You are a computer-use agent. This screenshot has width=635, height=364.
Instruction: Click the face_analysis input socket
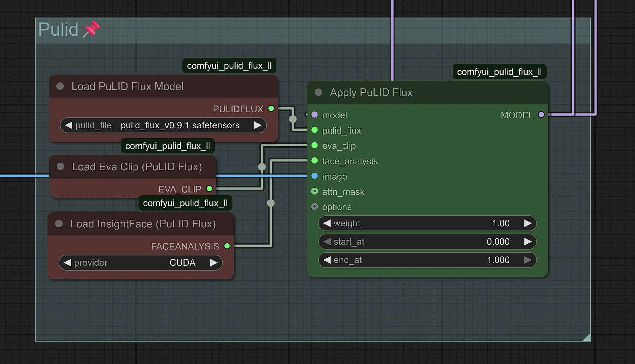pyautogui.click(x=314, y=161)
